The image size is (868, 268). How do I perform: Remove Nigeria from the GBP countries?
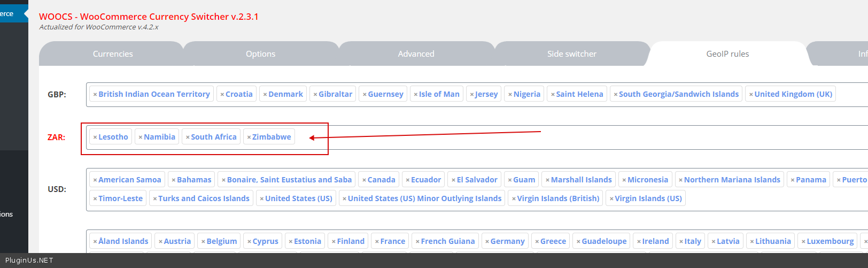coord(510,95)
